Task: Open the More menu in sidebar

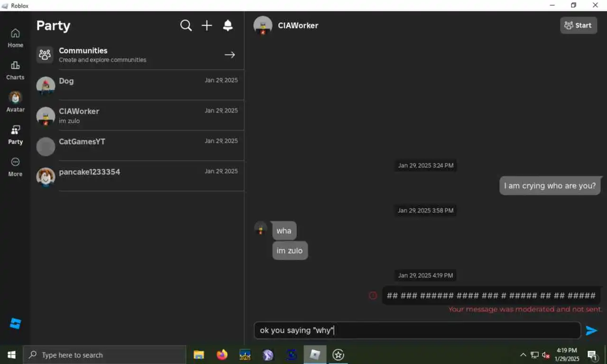Action: [15, 167]
